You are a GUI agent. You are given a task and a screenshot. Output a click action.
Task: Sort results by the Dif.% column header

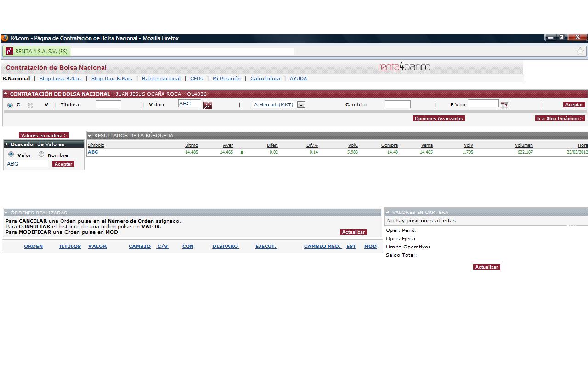(x=312, y=145)
